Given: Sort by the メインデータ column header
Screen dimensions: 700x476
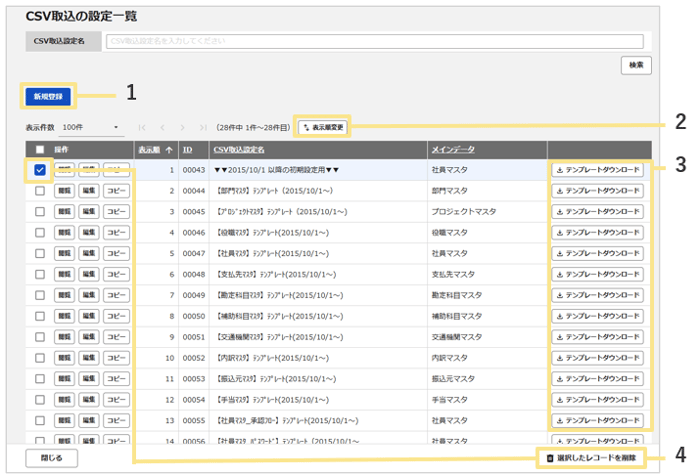Looking at the screenshot, I should tap(453, 150).
